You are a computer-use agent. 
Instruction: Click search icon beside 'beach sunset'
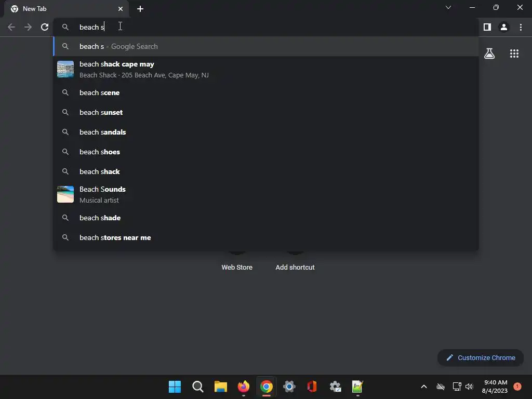(x=65, y=112)
